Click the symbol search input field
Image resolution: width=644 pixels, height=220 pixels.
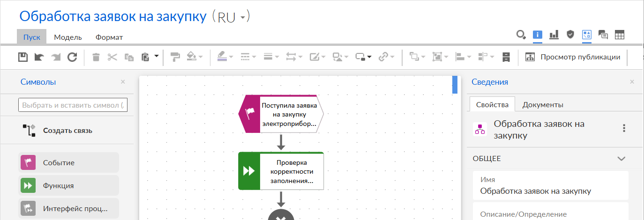click(x=73, y=105)
